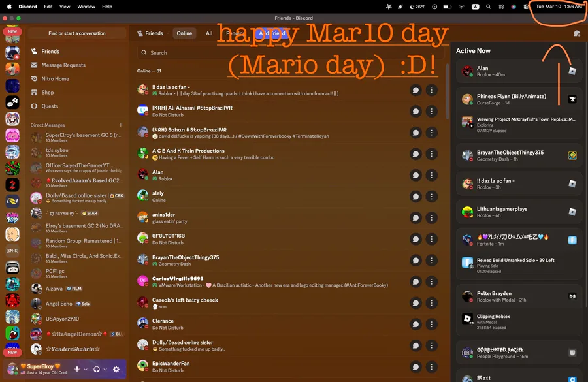
Task: Open Message Requests
Action: pyautogui.click(x=77, y=65)
